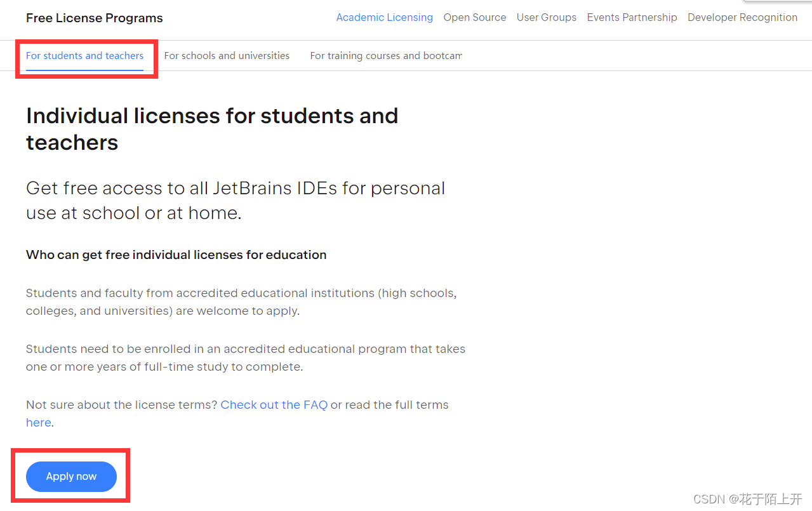Click the Who can get free licenses subheading
Screen dimensions: 812x511
coord(176,255)
